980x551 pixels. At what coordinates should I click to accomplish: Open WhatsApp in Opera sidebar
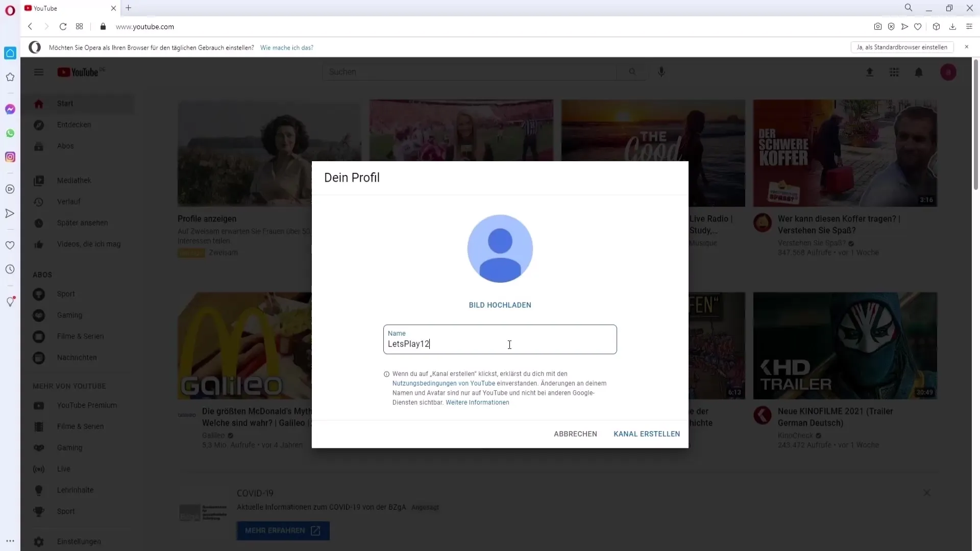pos(10,133)
